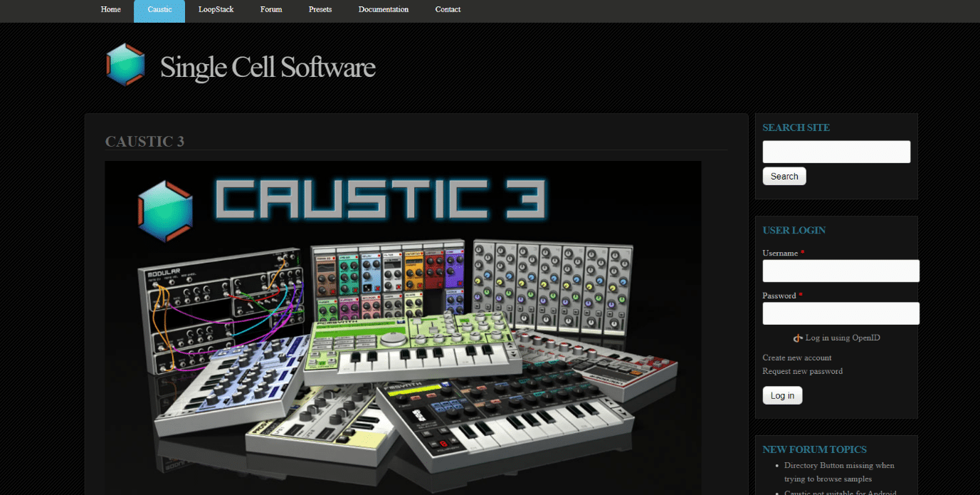The image size is (980, 495).
Task: Choose Log in using OpenID link
Action: tap(843, 338)
